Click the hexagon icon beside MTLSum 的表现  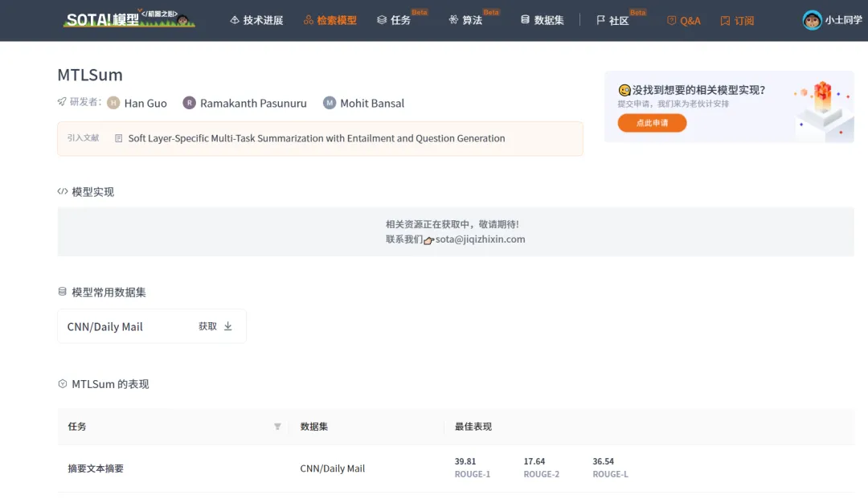63,384
